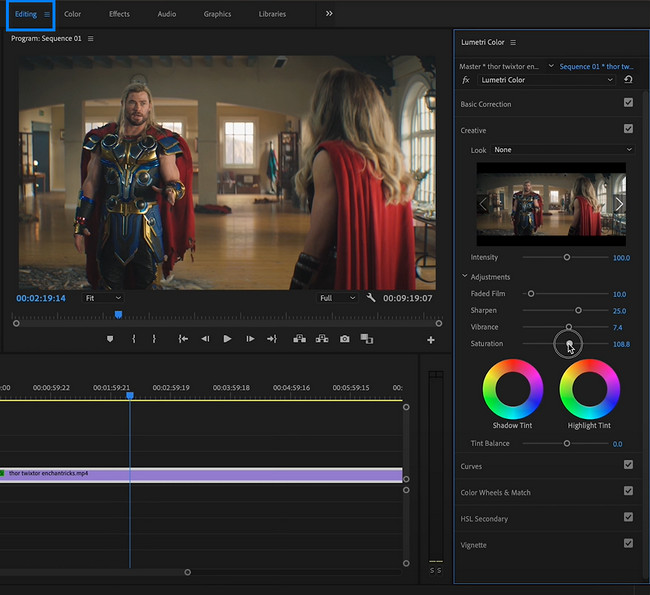Screen dimensions: 650x595
Task: Click the Highlight Tint color wheel
Action: [x=589, y=389]
